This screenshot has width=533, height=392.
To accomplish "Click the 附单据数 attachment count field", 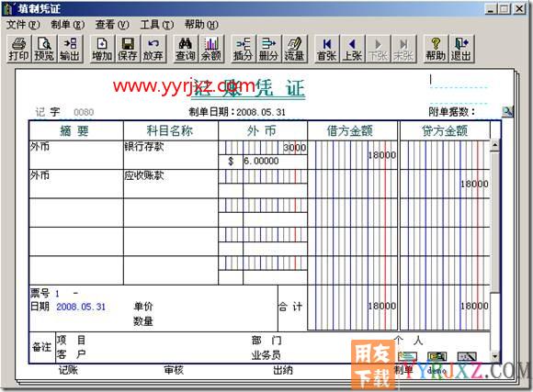I will pos(489,112).
